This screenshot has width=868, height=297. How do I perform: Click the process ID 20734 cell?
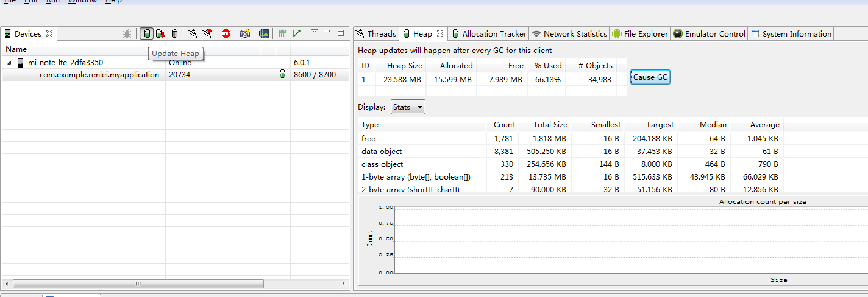pyautogui.click(x=179, y=75)
